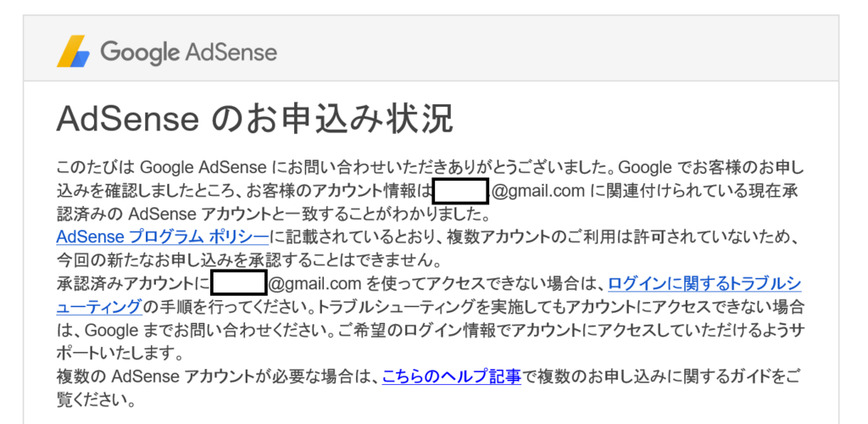This screenshot has width=868, height=424.
Task: Open the こちらのヘルプ記事 help article link
Action: tap(451, 377)
